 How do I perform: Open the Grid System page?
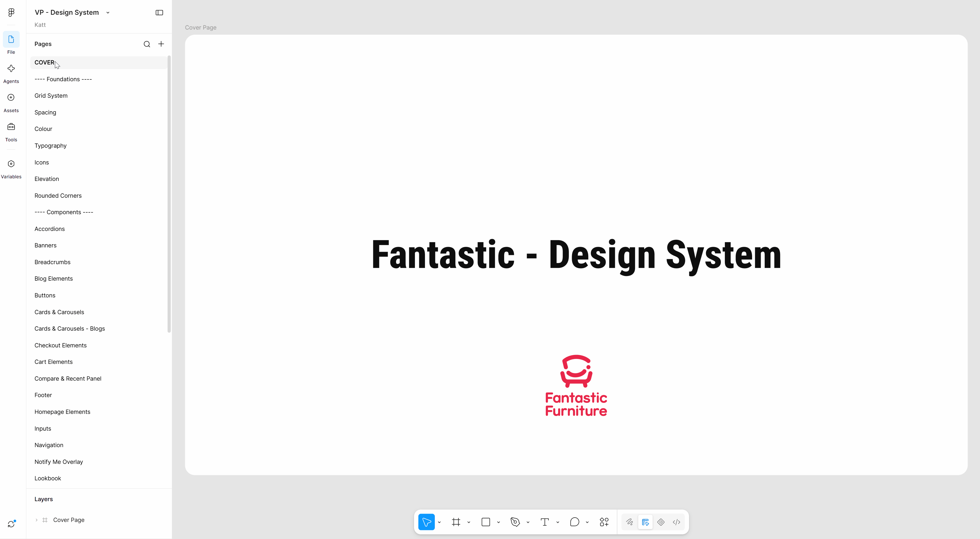tap(99, 96)
